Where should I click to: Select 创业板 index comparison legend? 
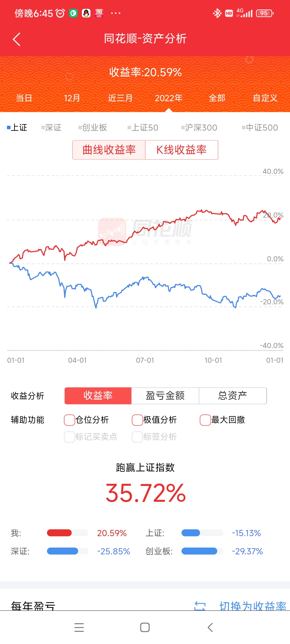pos(93,128)
